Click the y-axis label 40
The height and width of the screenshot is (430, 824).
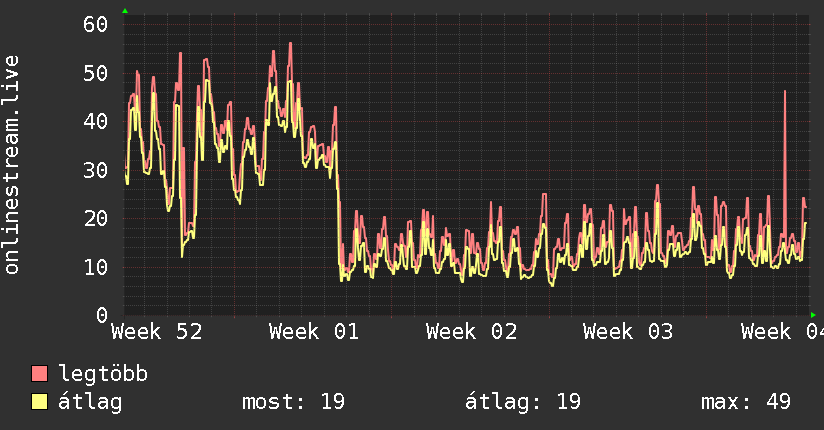96,121
